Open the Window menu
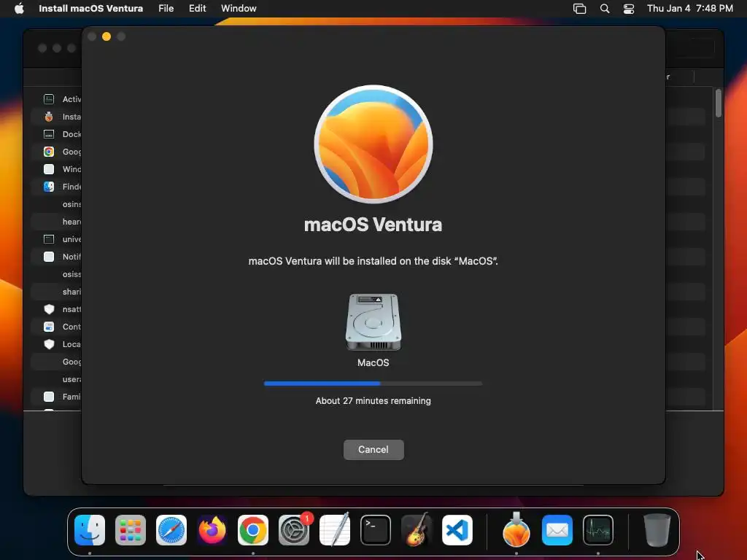The width and height of the screenshot is (747, 560). tap(239, 9)
